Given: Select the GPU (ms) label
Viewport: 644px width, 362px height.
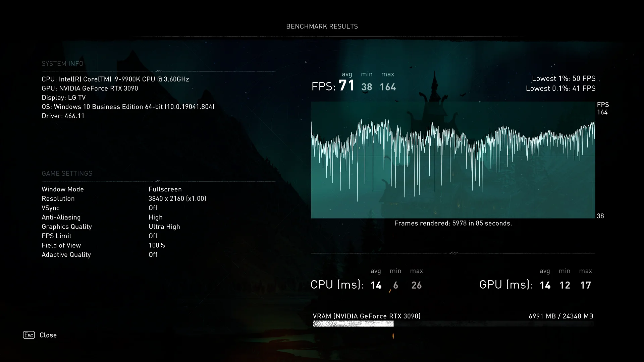Looking at the screenshot, I should pyautogui.click(x=506, y=285).
